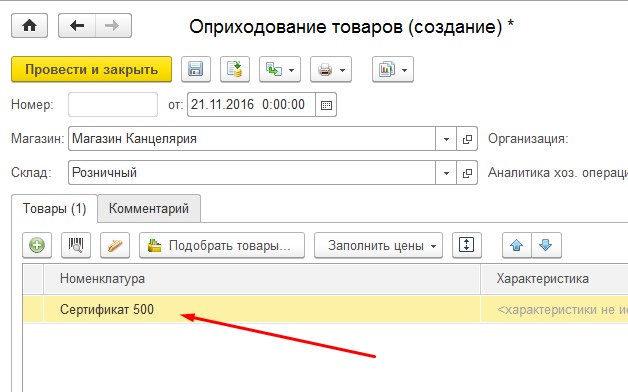
Task: Switch to the Комментарий tab
Action: (x=149, y=209)
